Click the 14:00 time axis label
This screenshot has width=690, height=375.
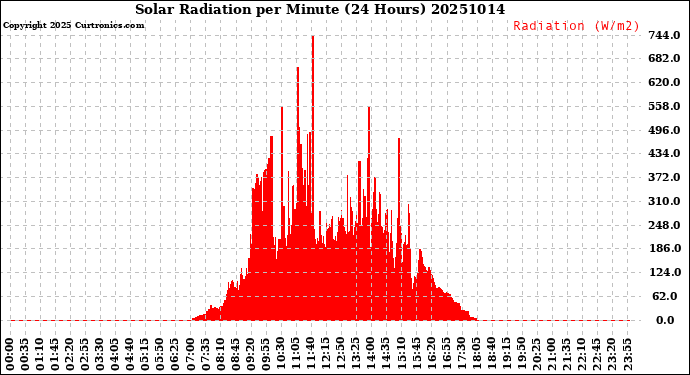point(371,354)
